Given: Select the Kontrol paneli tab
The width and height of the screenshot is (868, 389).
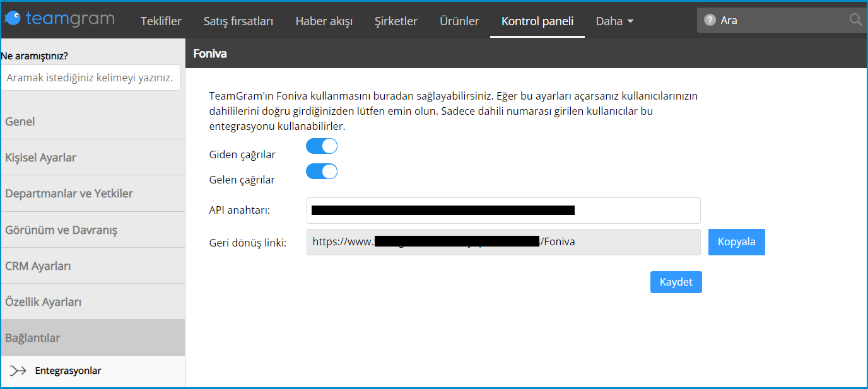Looking at the screenshot, I should tap(537, 21).
